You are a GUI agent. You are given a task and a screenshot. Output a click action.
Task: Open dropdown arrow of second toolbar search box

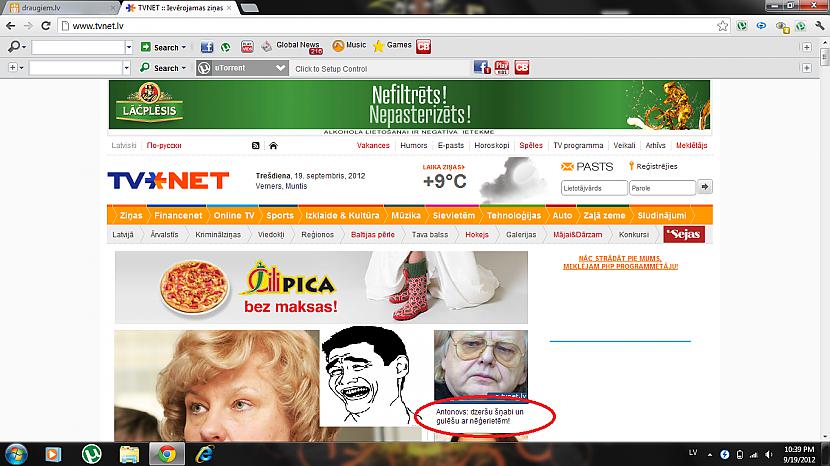click(x=127, y=68)
